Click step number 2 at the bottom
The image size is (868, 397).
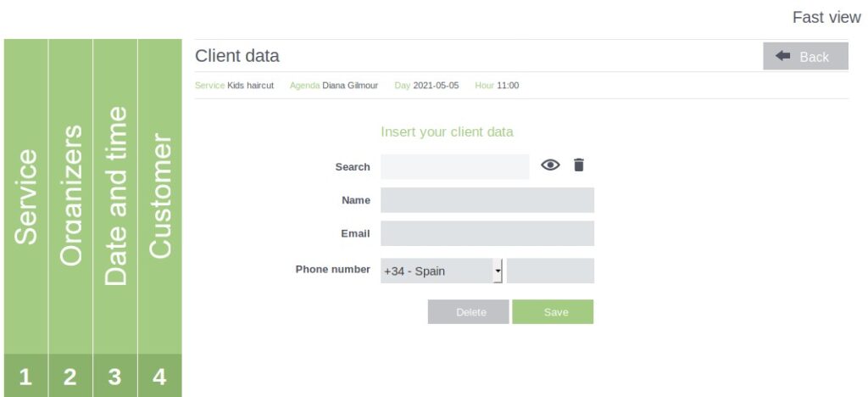pos(71,376)
